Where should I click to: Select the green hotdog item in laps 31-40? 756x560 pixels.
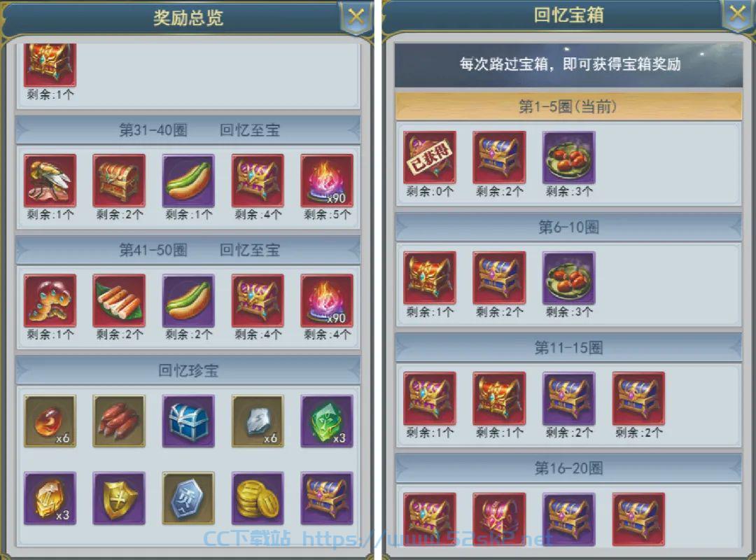coord(188,181)
